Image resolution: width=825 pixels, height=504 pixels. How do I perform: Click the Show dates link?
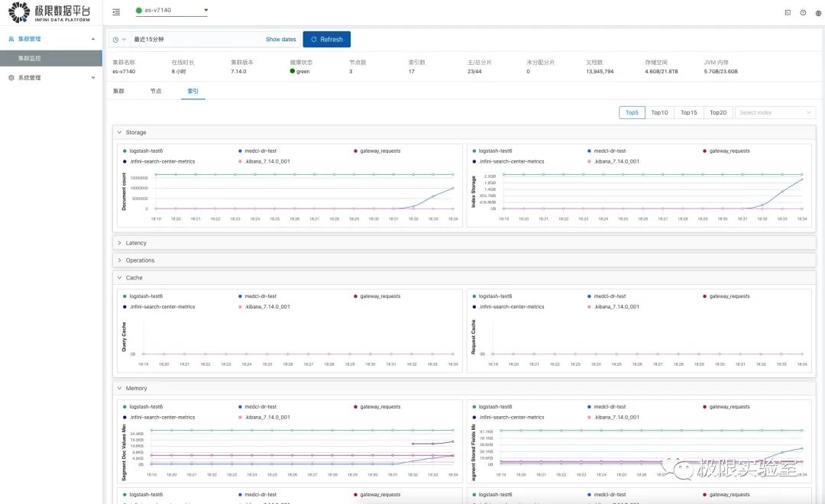[280, 40]
